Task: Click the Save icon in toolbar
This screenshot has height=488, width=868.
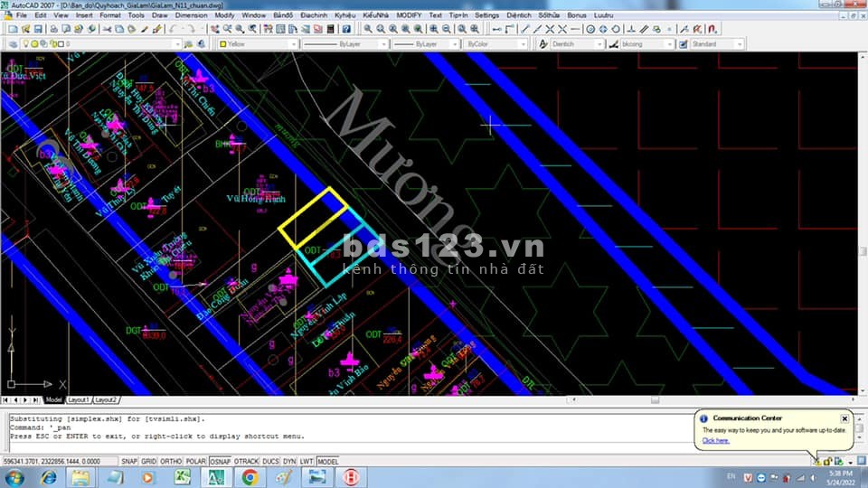Action: [38, 29]
